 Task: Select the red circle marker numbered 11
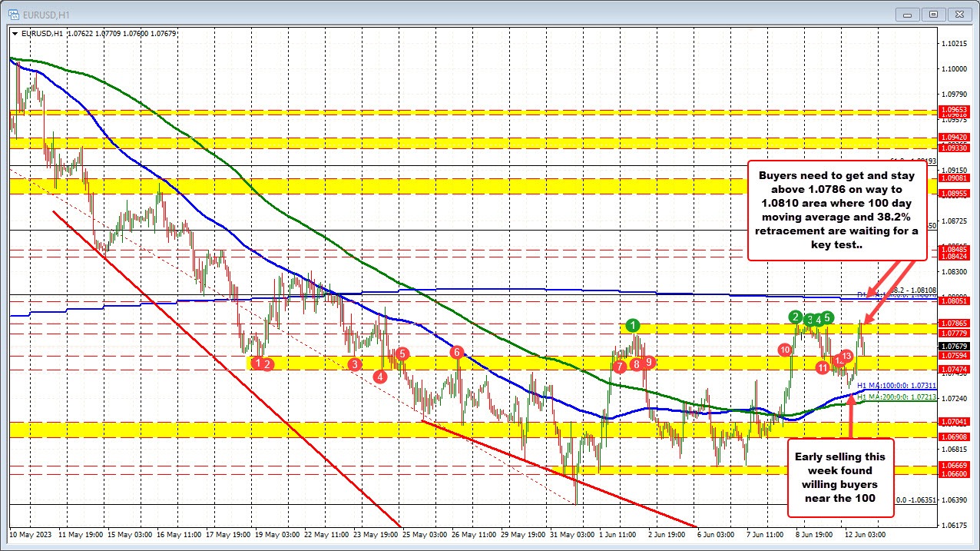tap(823, 368)
